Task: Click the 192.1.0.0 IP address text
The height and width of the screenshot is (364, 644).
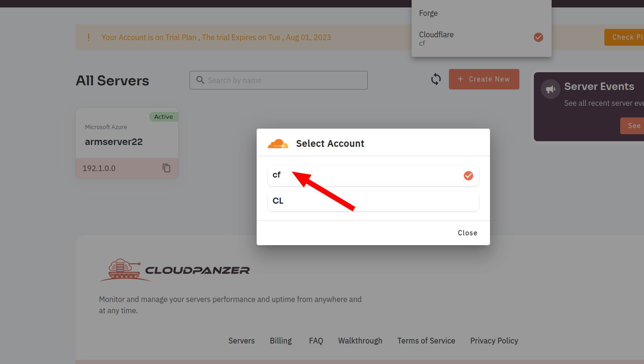Action: click(99, 168)
